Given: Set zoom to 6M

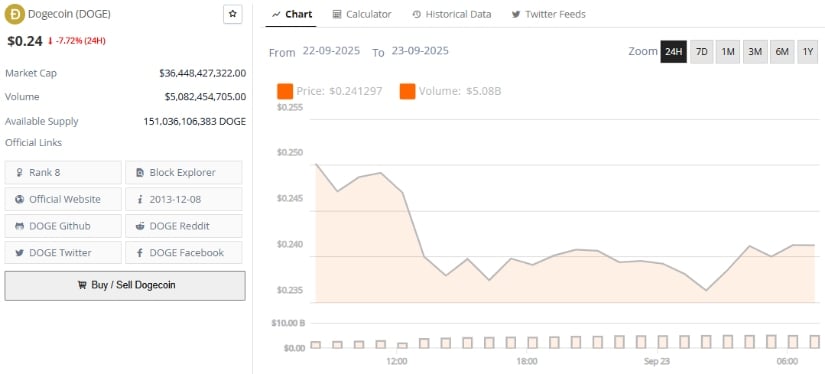Looking at the screenshot, I should click(782, 52).
